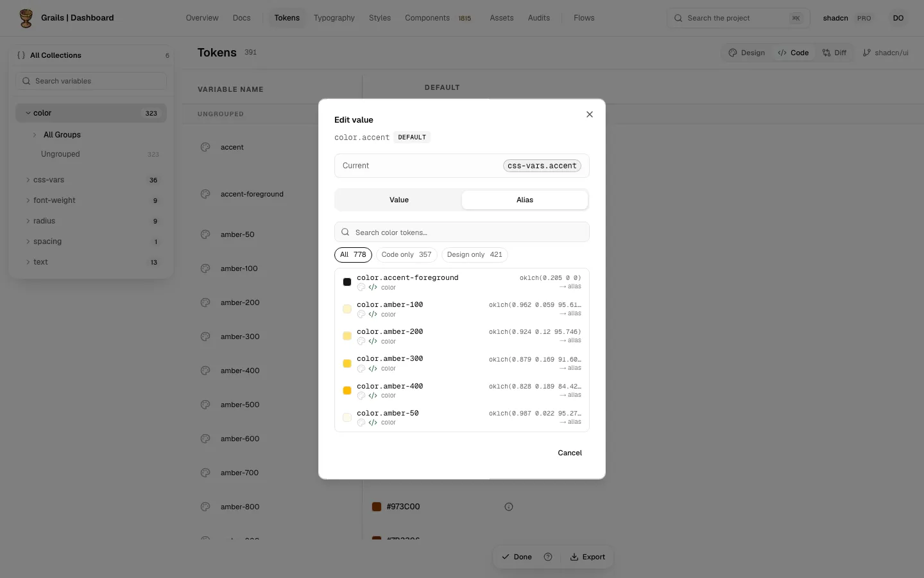
Task: Switch to Code view toggle
Action: tap(793, 53)
